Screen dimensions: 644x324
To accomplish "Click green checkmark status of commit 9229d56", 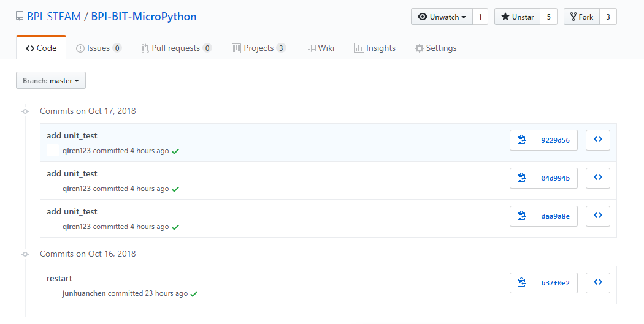I will click(x=175, y=151).
